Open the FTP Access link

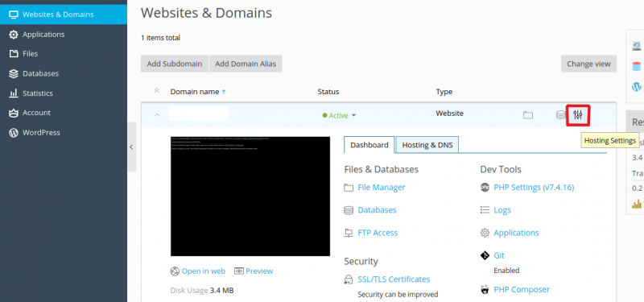pos(378,233)
